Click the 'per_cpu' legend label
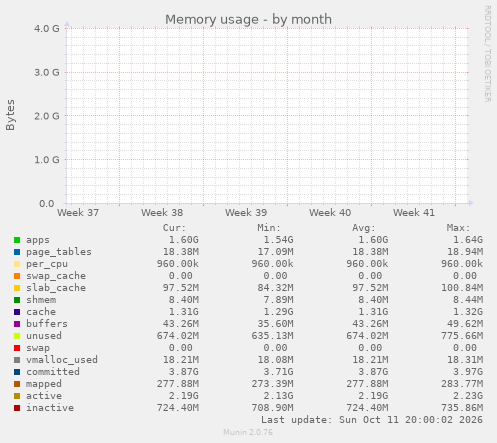 (47, 264)
